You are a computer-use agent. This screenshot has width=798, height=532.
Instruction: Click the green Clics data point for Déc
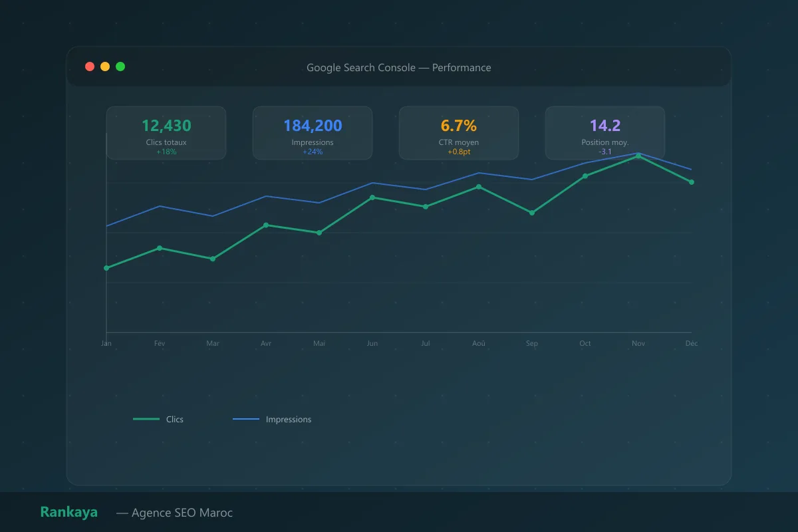[x=692, y=182]
